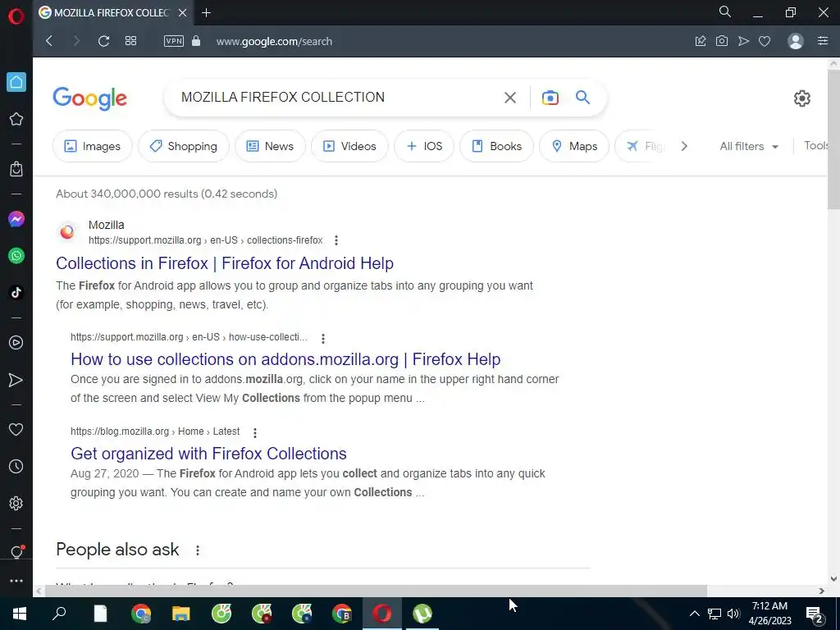Screen dimensions: 840x630
Task: Open sidebar heart pinboards icon
Action: [x=16, y=430]
